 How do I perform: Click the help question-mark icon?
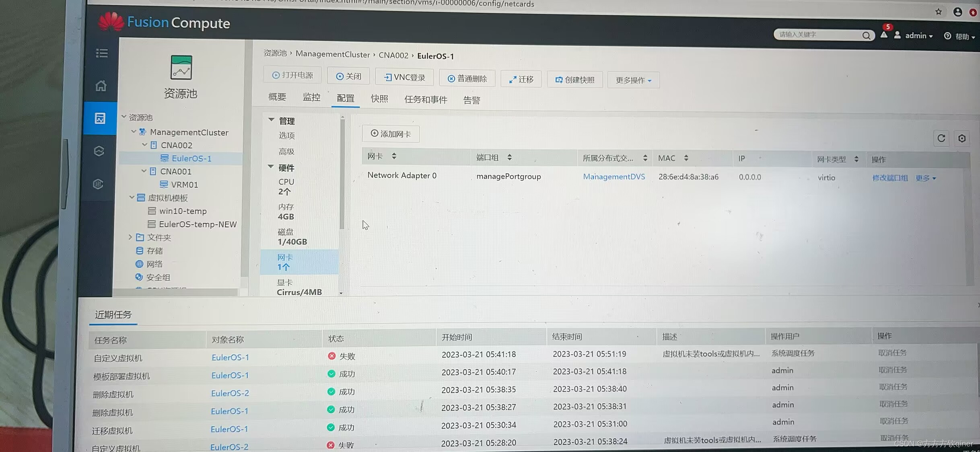pos(947,36)
